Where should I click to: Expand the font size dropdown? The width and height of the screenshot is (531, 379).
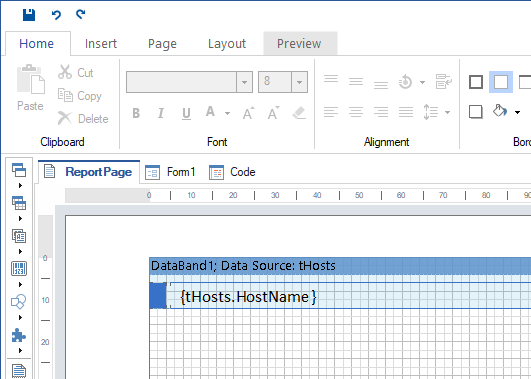(x=299, y=82)
